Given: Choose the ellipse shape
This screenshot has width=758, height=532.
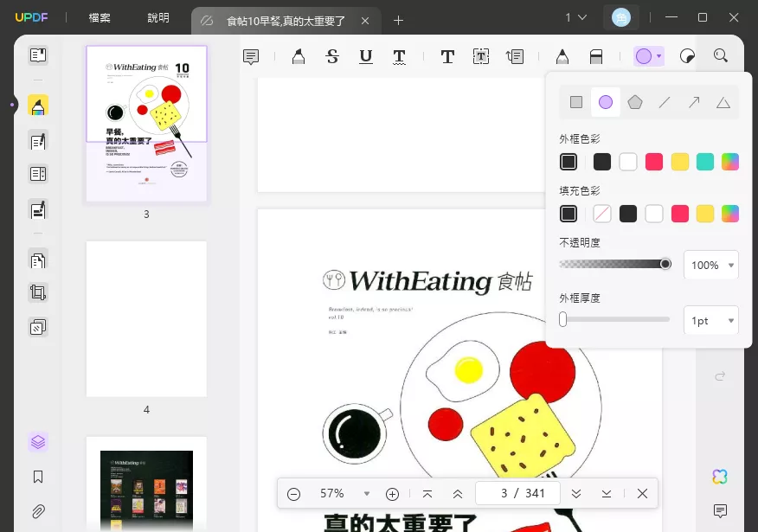Looking at the screenshot, I should (x=606, y=102).
